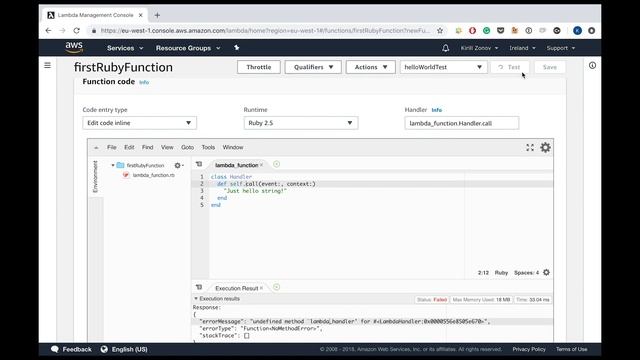Open Function code Info link
The image size is (640, 360).
point(144,82)
